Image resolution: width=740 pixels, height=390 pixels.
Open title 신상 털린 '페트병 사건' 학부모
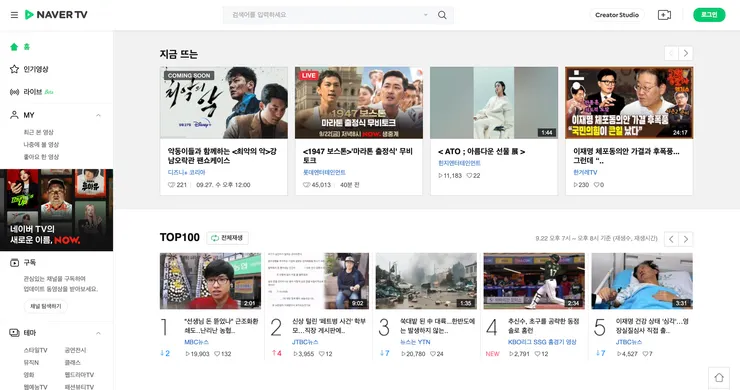[x=329, y=326]
